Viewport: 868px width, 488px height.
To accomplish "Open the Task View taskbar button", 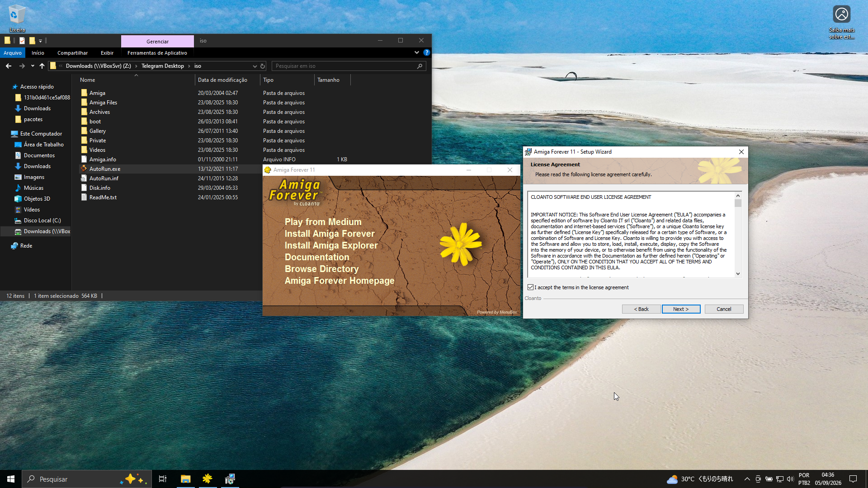I will (163, 479).
